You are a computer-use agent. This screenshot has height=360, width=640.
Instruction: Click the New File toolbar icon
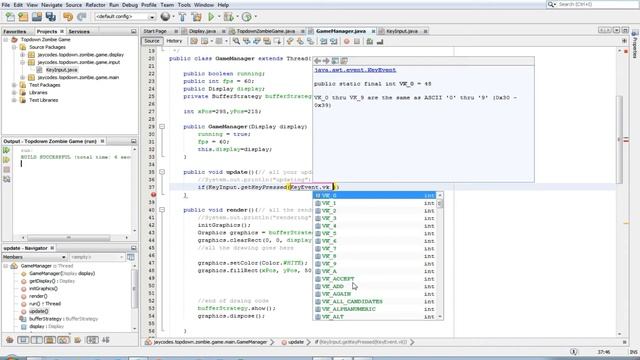(x=10, y=17)
